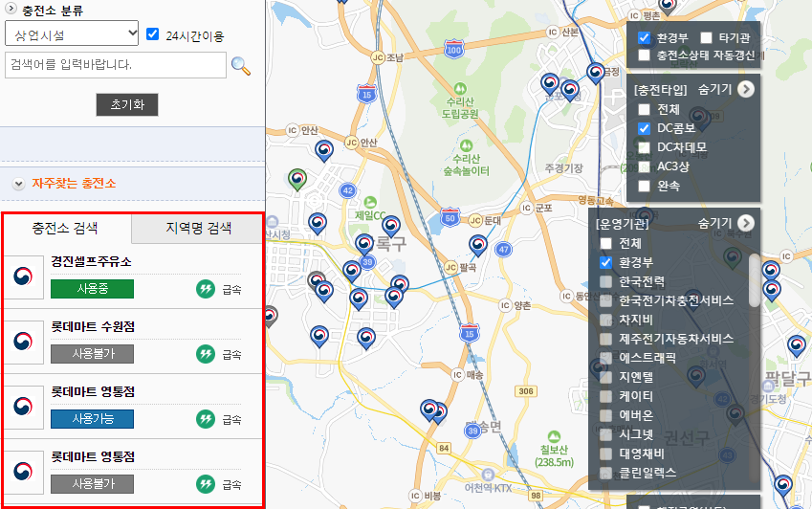
Task: Switch to the 충전소 검색 tab
Action: pyautogui.click(x=66, y=228)
